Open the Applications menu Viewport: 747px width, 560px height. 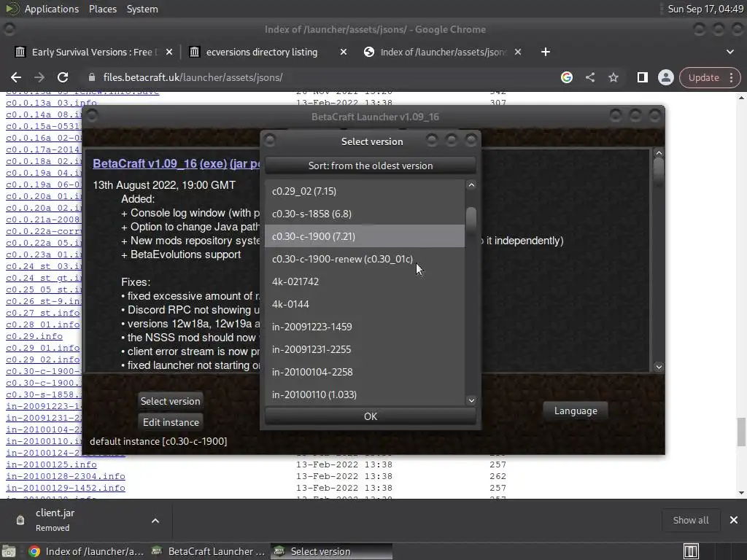(x=52, y=9)
